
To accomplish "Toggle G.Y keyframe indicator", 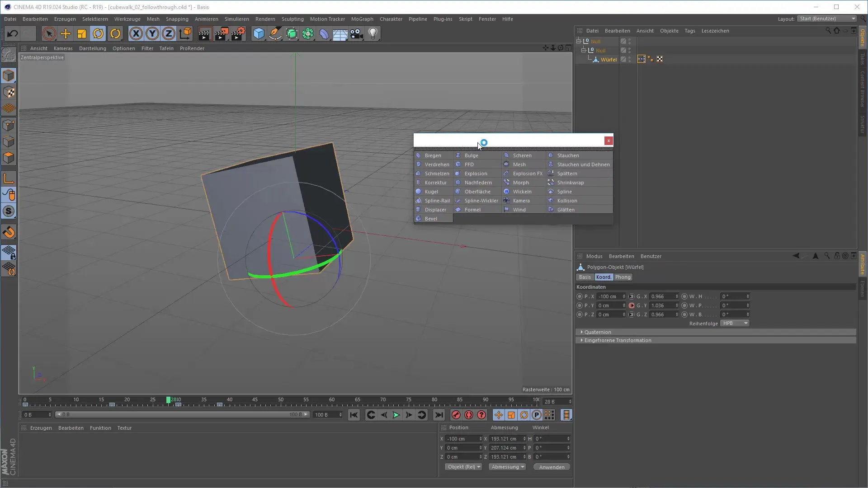I will 632,305.
